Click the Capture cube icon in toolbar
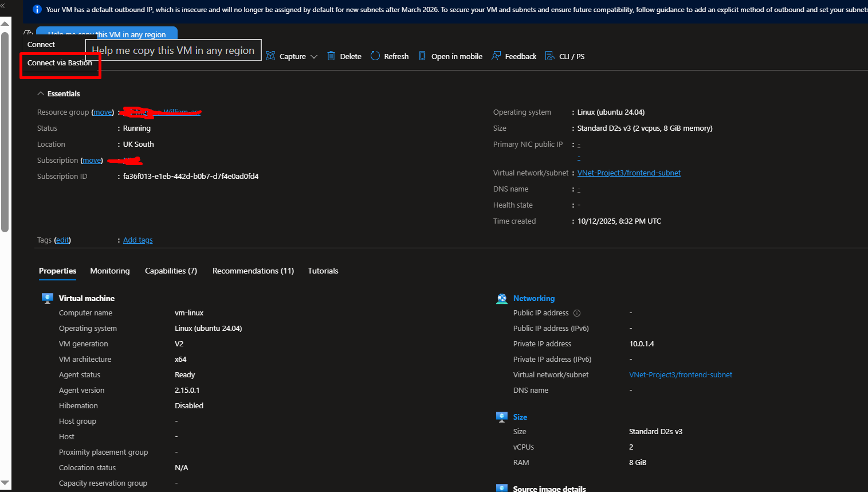This screenshot has height=492, width=868. click(x=270, y=56)
